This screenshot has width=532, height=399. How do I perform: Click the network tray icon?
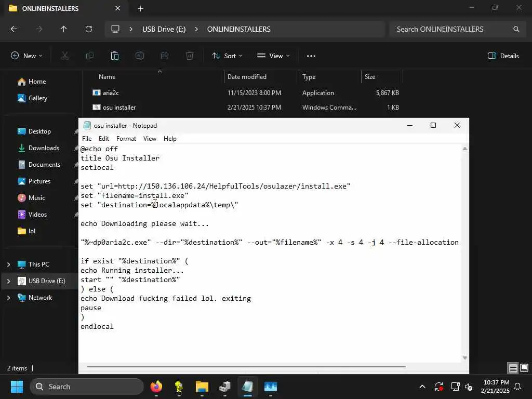455,387
